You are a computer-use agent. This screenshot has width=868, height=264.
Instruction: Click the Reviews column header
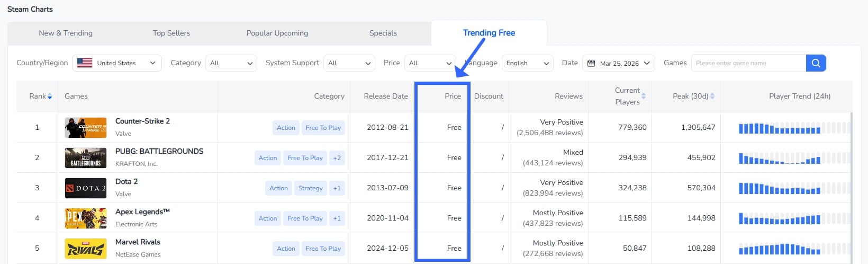pyautogui.click(x=568, y=96)
